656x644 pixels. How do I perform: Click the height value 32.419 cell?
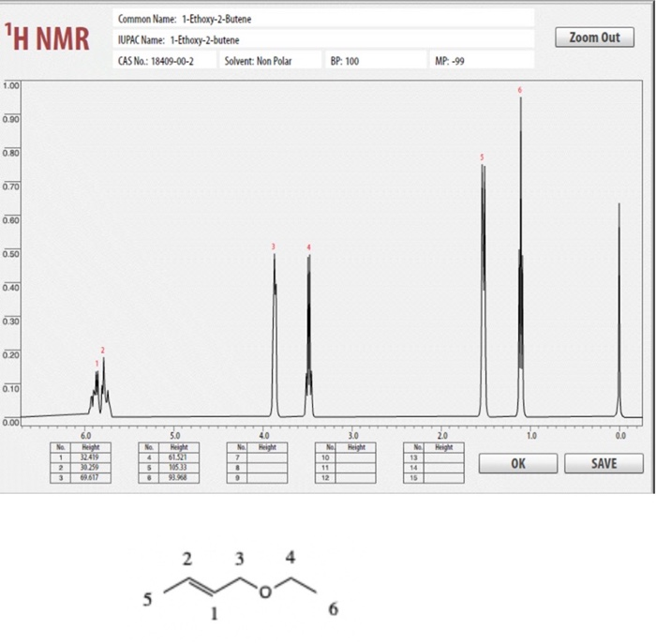pos(90,457)
